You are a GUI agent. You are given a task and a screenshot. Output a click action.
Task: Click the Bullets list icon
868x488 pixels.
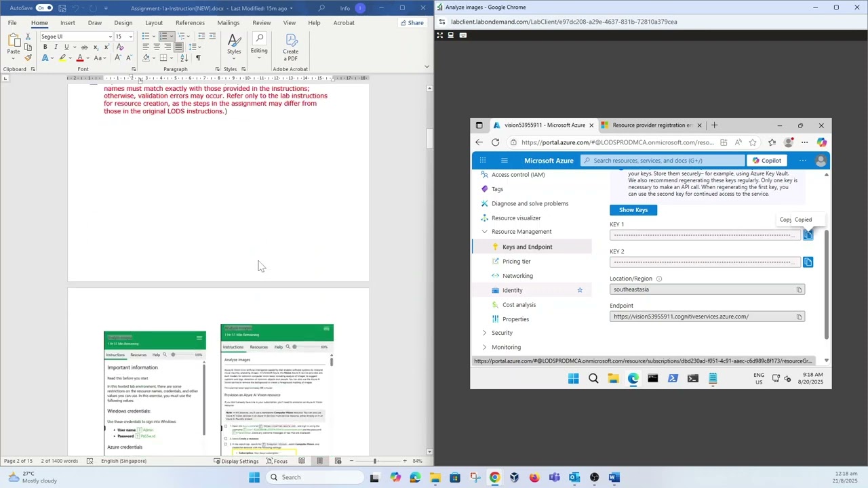[146, 37]
